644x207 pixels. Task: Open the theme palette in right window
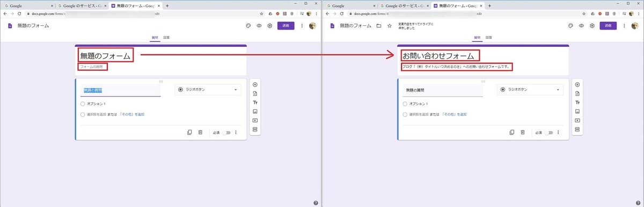pyautogui.click(x=570, y=26)
